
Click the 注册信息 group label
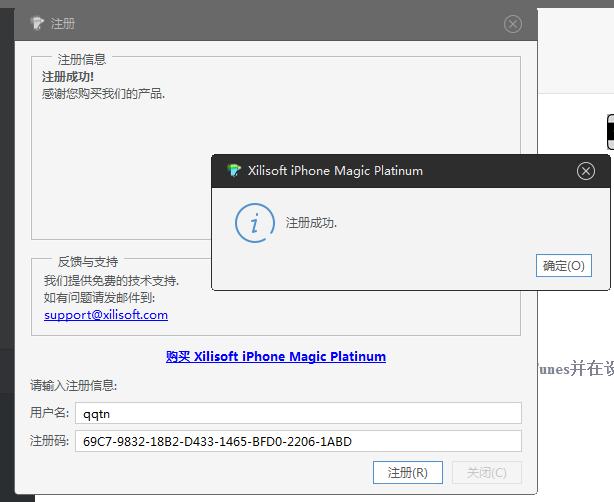click(x=82, y=60)
